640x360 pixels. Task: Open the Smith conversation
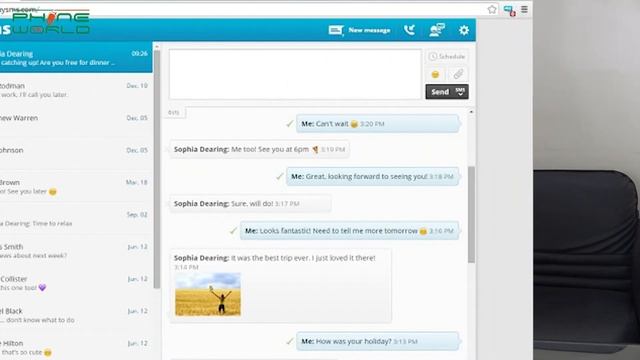coord(76,251)
